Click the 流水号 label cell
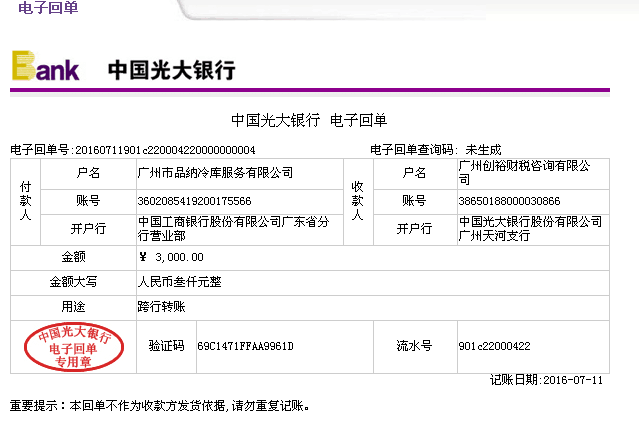Screen dimensions: 639x430 [415, 346]
